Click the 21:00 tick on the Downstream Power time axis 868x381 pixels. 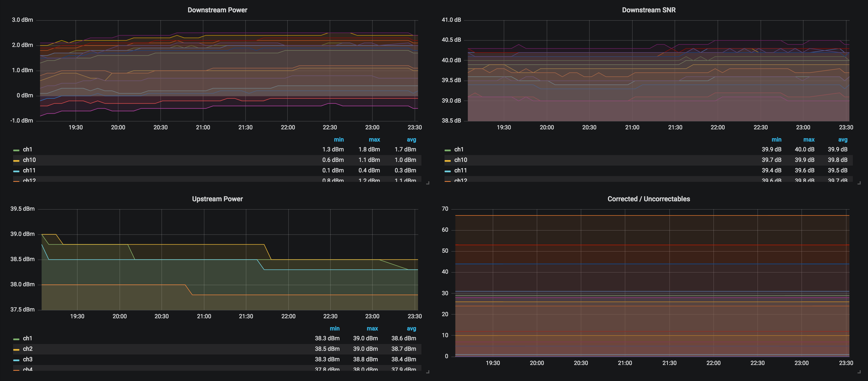point(203,128)
